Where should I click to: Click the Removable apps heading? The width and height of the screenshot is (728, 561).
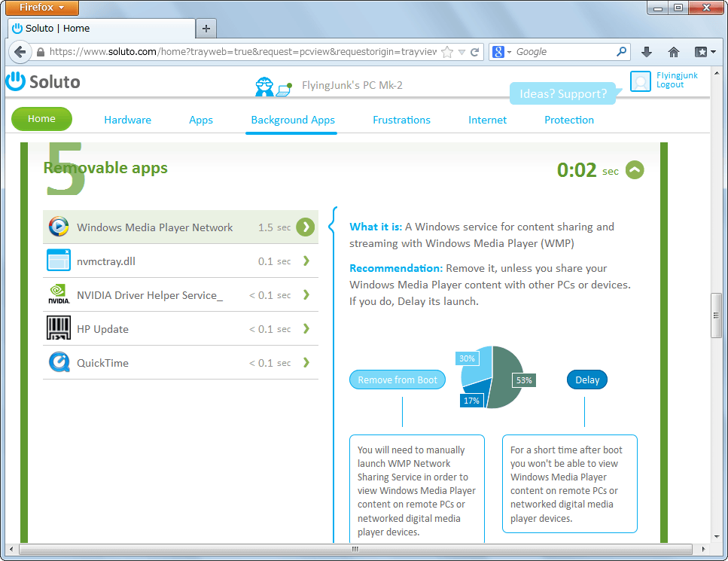[105, 168]
